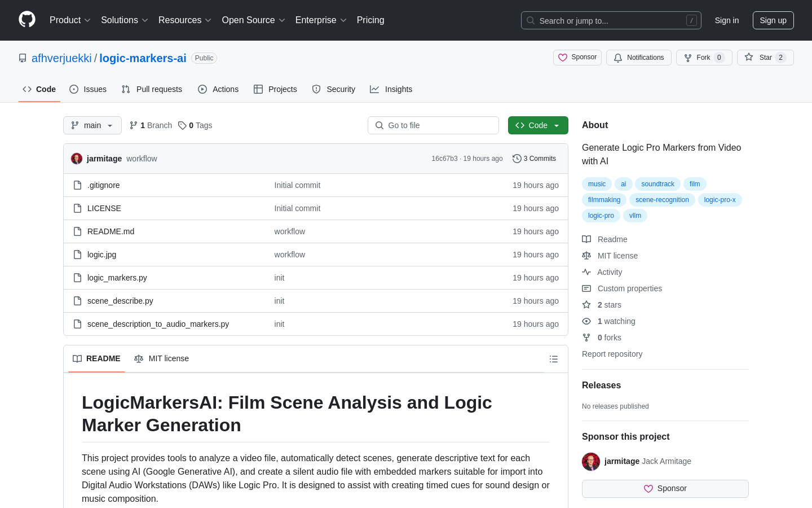Click the logic-pro-x topic tag
Viewport: 812px width, 508px height.
(x=720, y=200)
